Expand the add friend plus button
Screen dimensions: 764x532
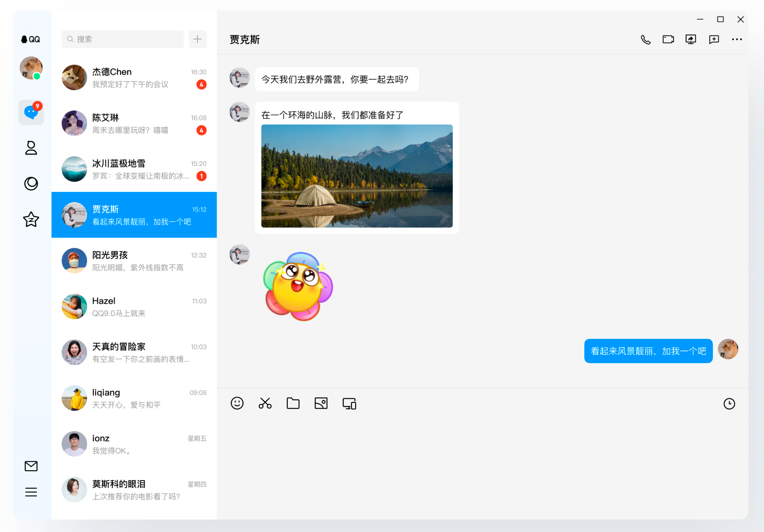coord(198,39)
